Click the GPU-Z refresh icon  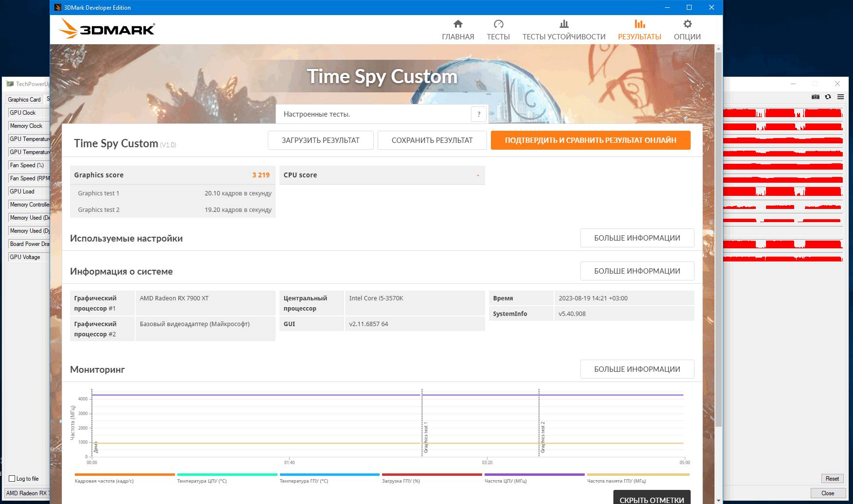[x=828, y=97]
